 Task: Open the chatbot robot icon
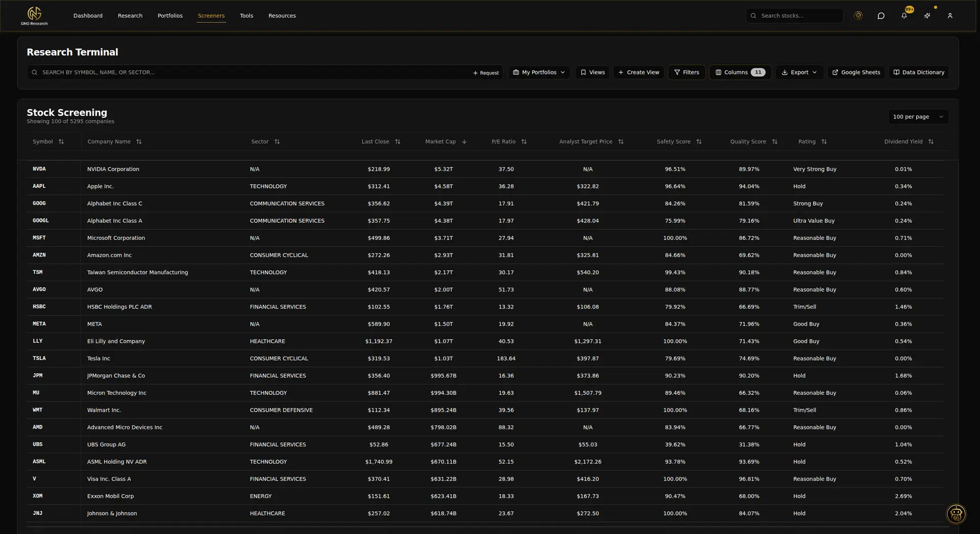(x=956, y=514)
